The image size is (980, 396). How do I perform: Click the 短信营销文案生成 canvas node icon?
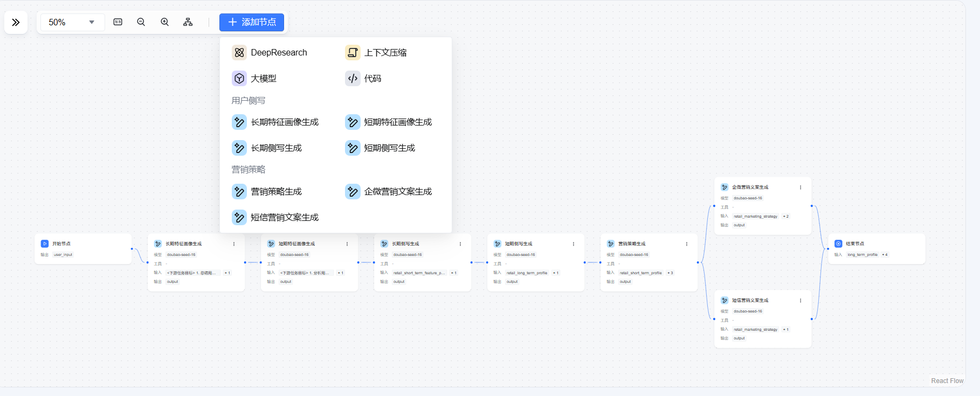[x=724, y=301]
